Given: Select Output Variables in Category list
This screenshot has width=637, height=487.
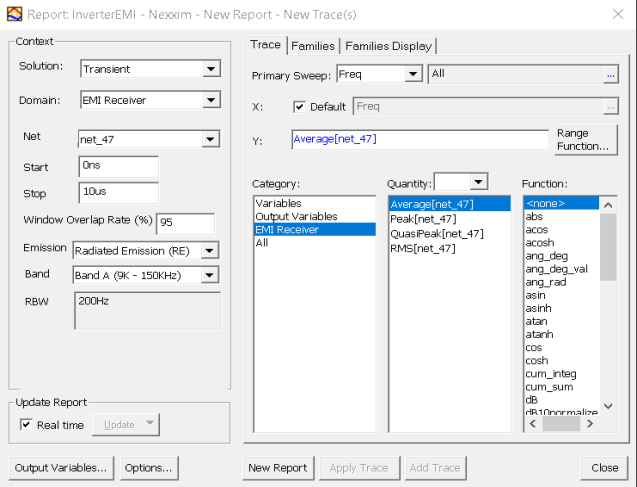Looking at the screenshot, I should click(x=296, y=216).
